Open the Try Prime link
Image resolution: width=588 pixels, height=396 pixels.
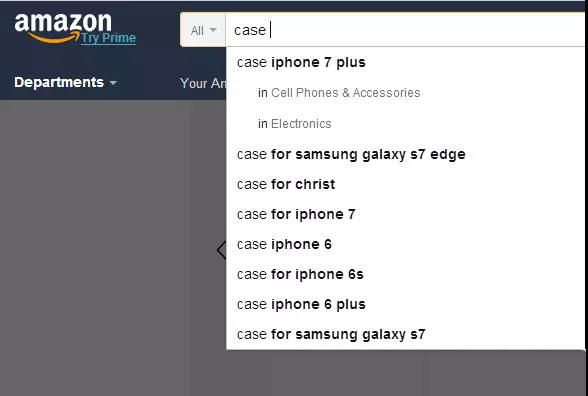click(108, 38)
